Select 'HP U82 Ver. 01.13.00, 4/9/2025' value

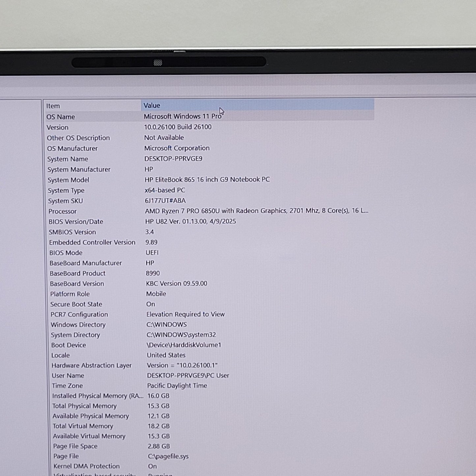pyautogui.click(x=191, y=221)
